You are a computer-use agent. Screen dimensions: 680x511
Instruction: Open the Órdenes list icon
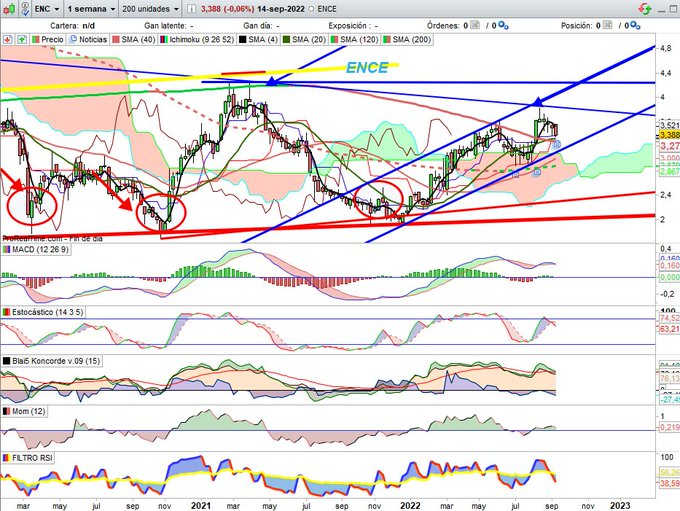point(475,26)
